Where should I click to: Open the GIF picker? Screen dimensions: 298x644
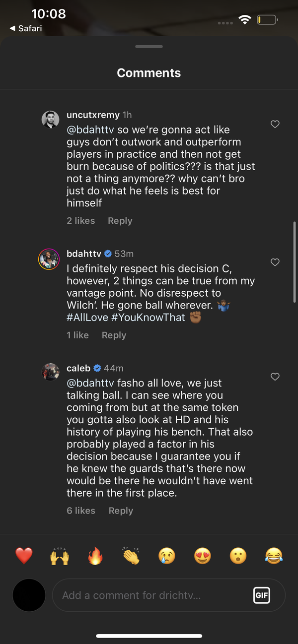[262, 595]
